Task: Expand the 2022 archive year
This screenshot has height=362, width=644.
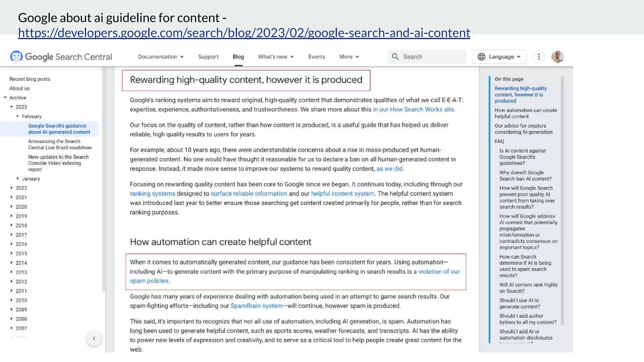Action: [12, 188]
